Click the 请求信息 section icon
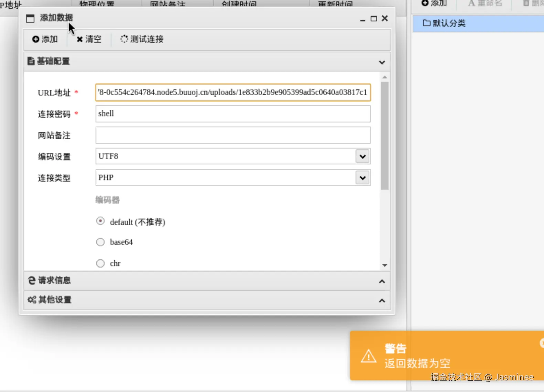The height and width of the screenshot is (392, 544). pos(32,281)
